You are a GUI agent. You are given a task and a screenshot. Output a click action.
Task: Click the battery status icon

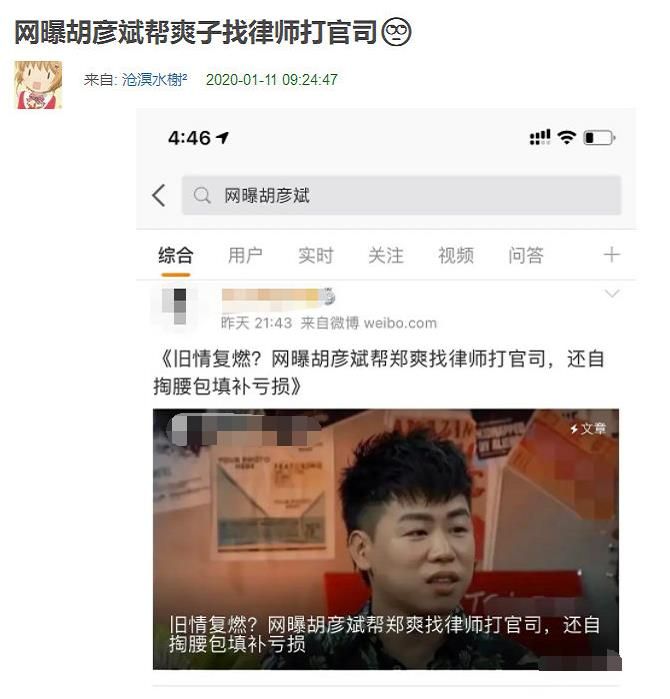[600, 138]
